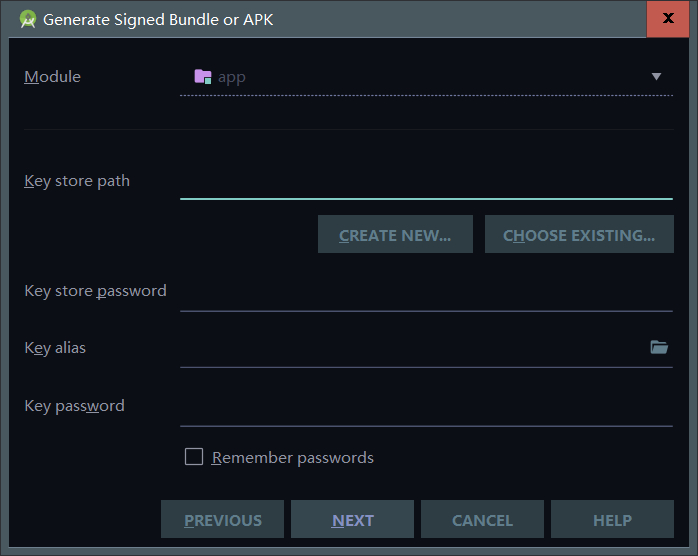Choose Existing... keystore file
The width and height of the screenshot is (698, 556).
click(579, 235)
